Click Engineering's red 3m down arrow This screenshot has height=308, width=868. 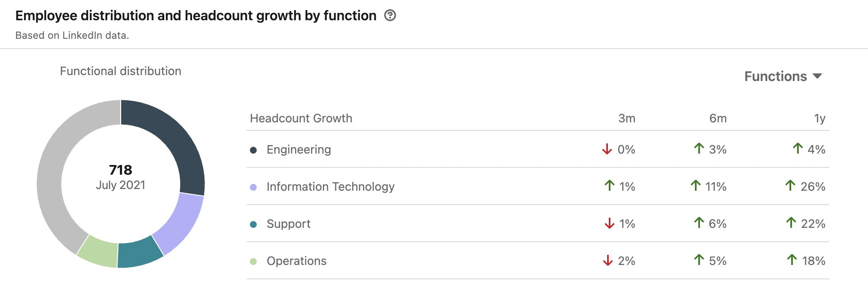click(x=607, y=149)
